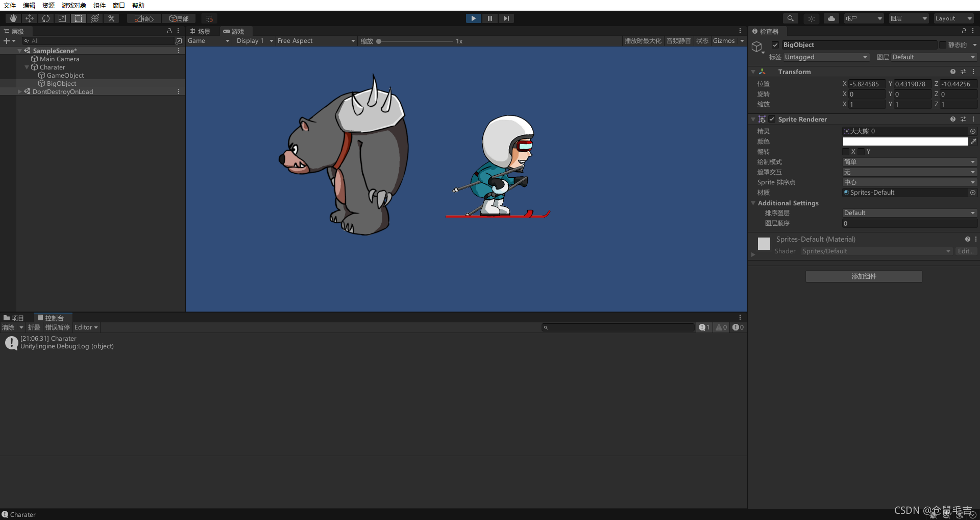Image resolution: width=980 pixels, height=520 pixels.
Task: Clear (清除) the console
Action: [8, 327]
